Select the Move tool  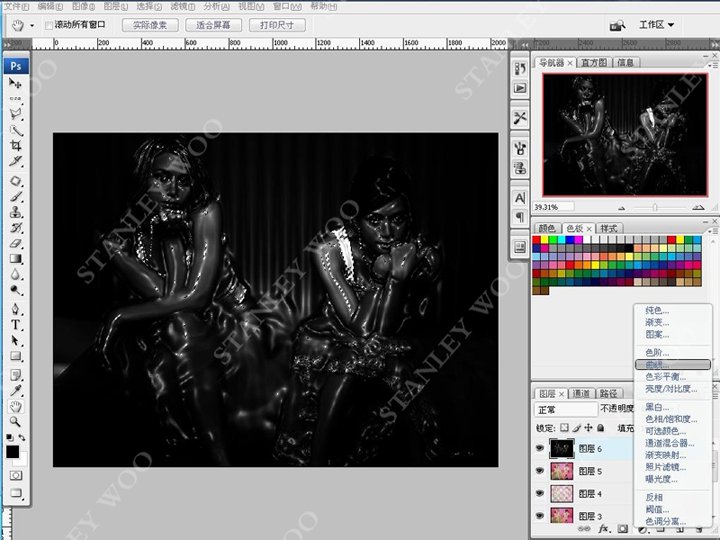point(15,83)
